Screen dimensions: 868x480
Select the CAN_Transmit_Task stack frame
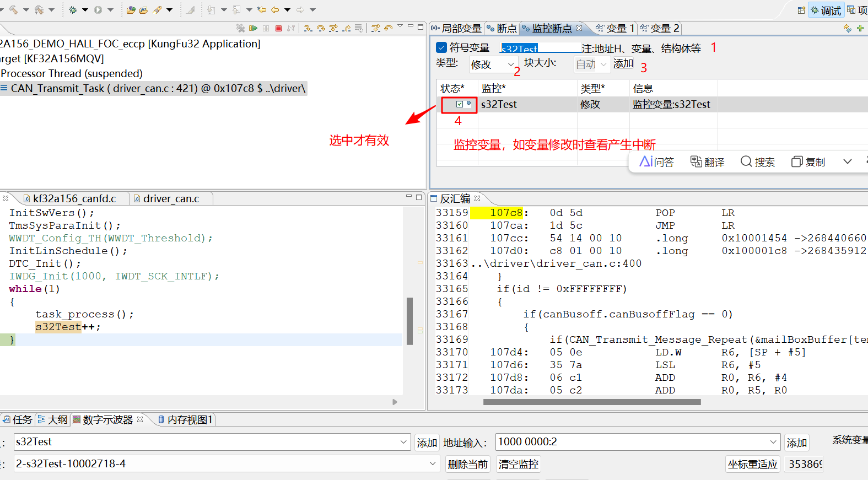coord(153,88)
